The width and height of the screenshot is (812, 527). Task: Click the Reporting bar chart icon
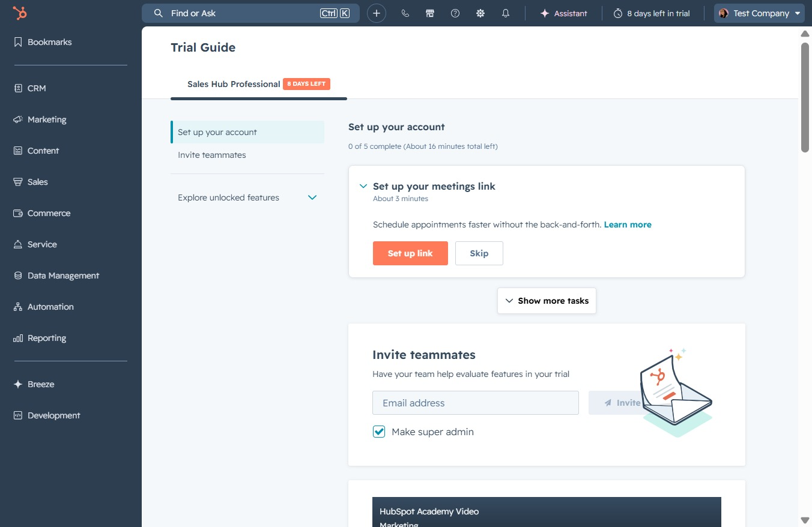point(18,338)
